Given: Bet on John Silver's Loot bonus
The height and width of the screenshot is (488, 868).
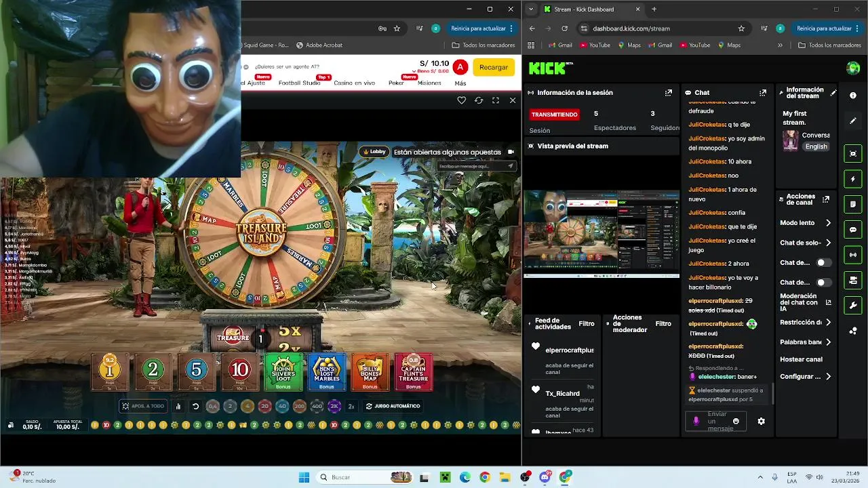Looking at the screenshot, I should click(283, 372).
